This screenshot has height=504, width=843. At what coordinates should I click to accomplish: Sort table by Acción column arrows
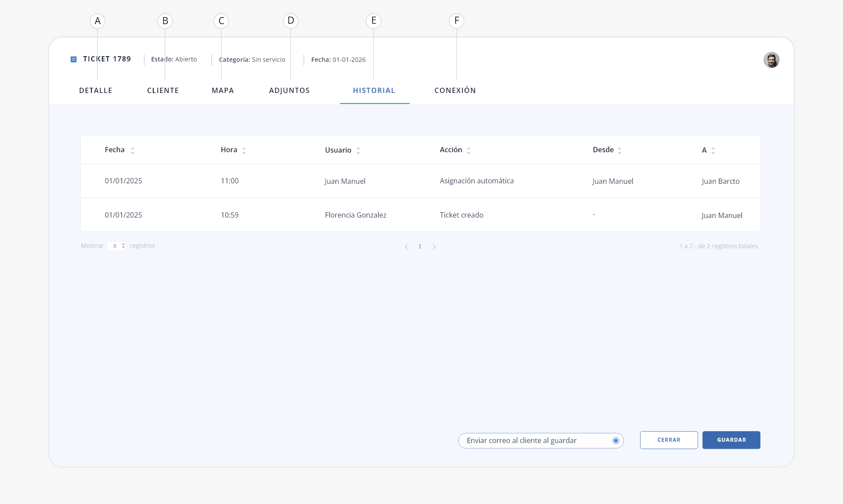pyautogui.click(x=468, y=150)
